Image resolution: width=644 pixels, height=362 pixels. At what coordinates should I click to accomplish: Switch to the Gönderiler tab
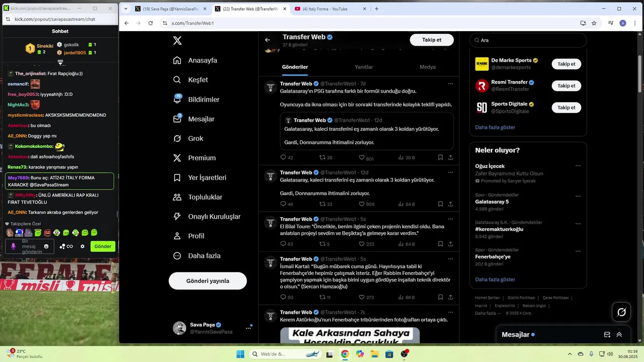(295, 67)
